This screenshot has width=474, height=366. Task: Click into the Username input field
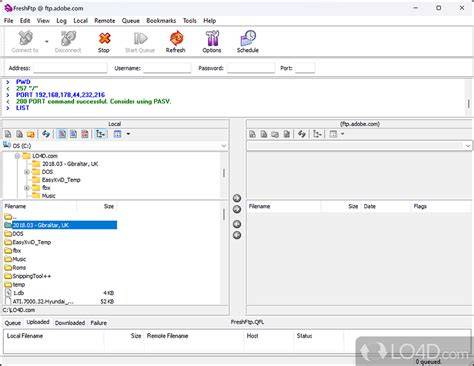(x=167, y=68)
